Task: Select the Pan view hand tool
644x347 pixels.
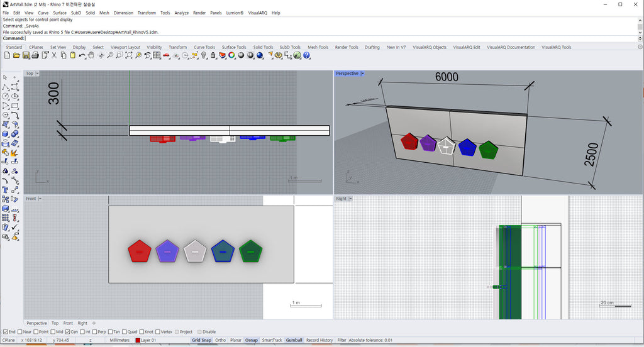Action: tap(91, 55)
